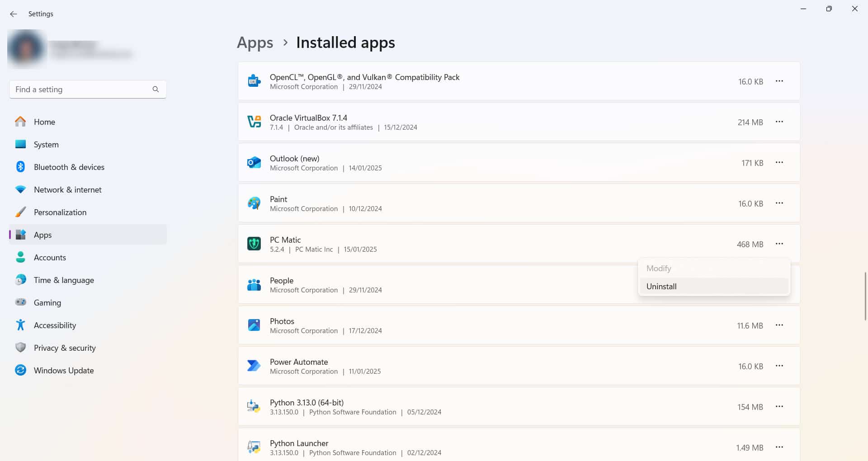This screenshot has width=868, height=461.
Task: Click the greyed Modify menu entry
Action: tap(714, 268)
